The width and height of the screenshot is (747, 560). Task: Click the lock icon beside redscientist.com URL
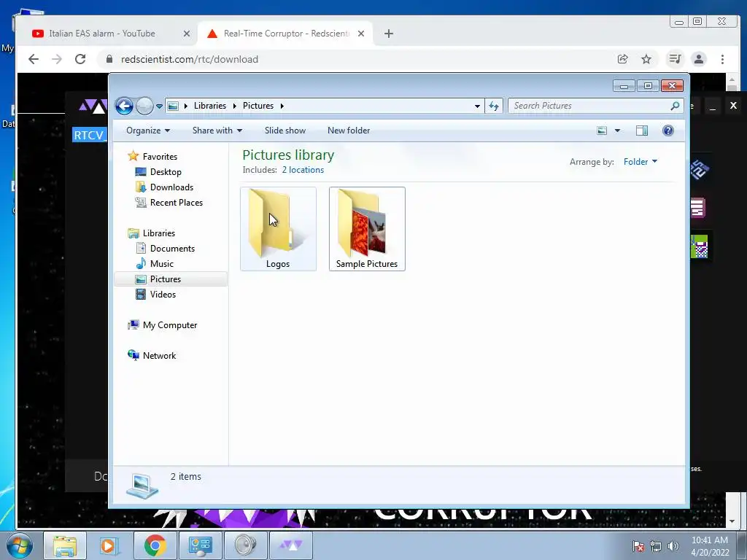tap(109, 59)
